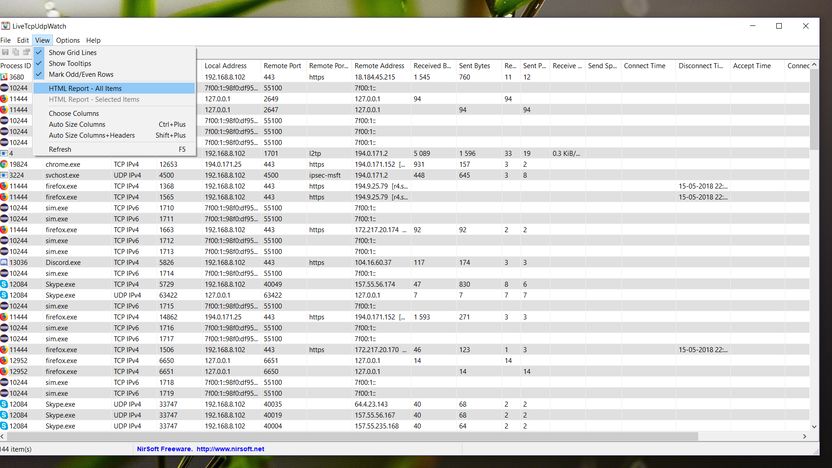
Task: Open the Edit menu
Action: tap(23, 40)
